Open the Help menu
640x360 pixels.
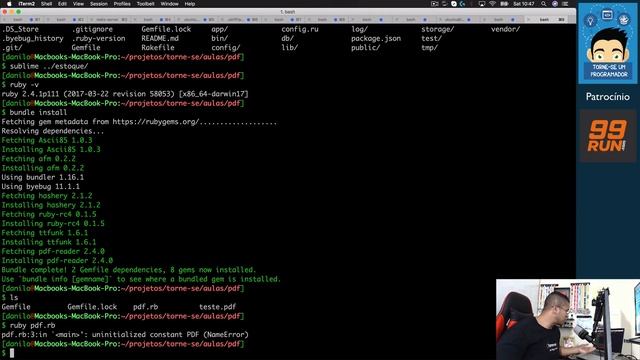click(190, 4)
